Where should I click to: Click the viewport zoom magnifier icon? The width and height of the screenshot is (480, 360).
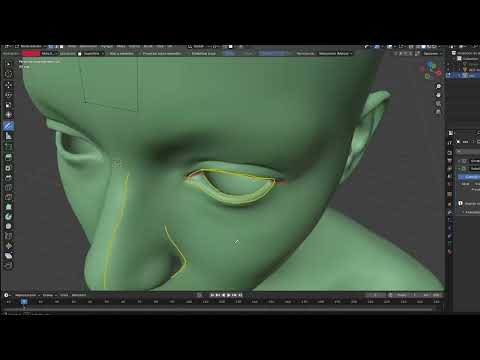pyautogui.click(x=438, y=87)
